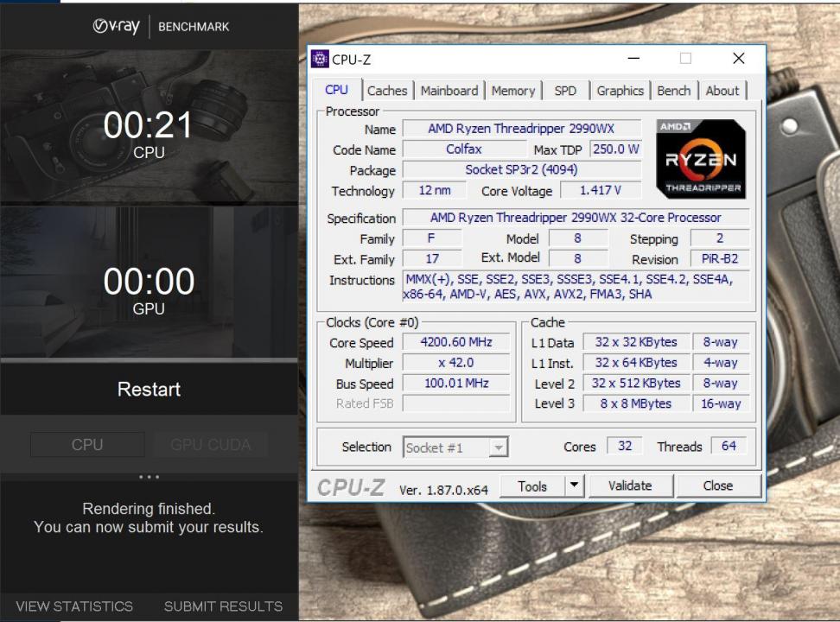Click the Technology value 12 nm

pyautogui.click(x=435, y=190)
